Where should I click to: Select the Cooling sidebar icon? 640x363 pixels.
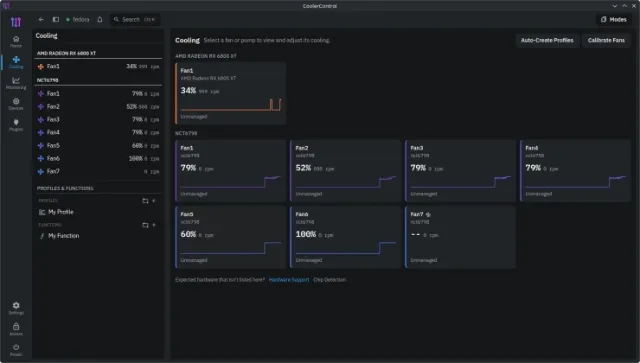pos(16,62)
